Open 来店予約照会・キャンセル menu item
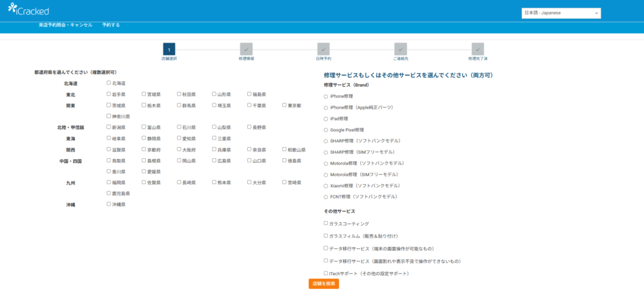The height and width of the screenshot is (294, 644). point(65,25)
